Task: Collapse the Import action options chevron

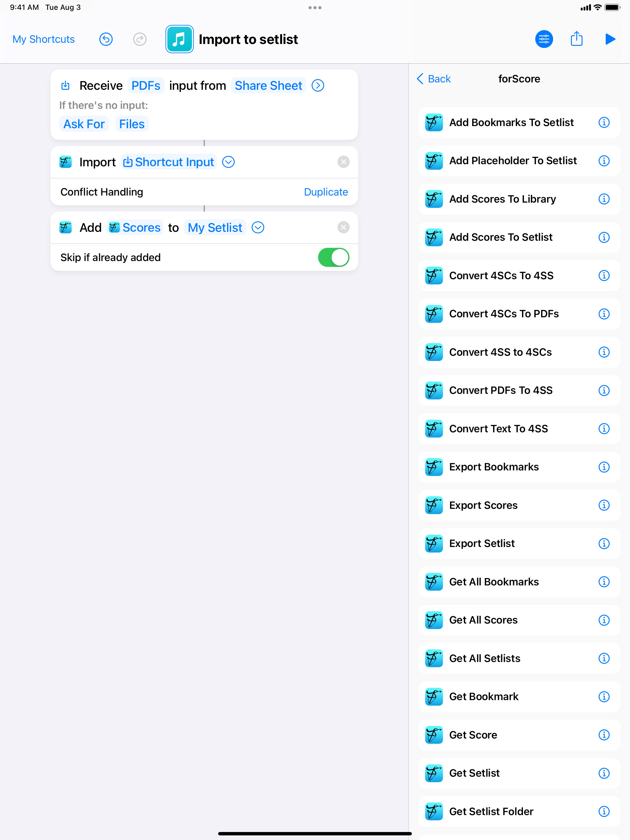Action: tap(228, 162)
